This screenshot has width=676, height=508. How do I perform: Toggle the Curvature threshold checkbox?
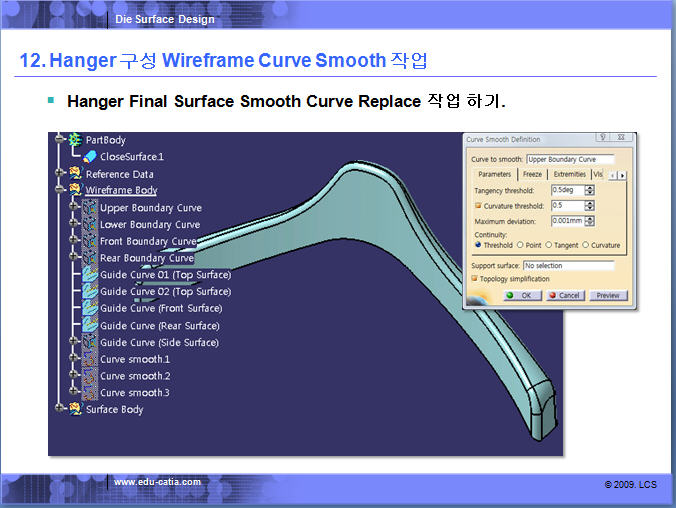478,206
